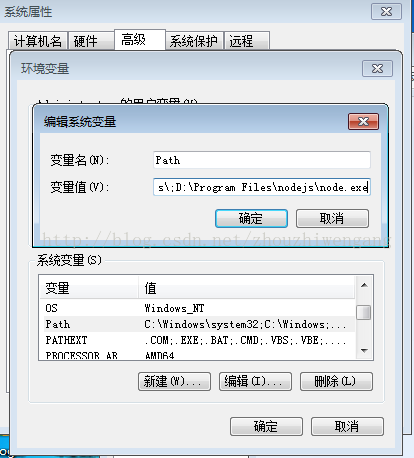Image resolution: width=414 pixels, height=458 pixels.
Task: Click the variable name field containing Path
Action: click(262, 160)
